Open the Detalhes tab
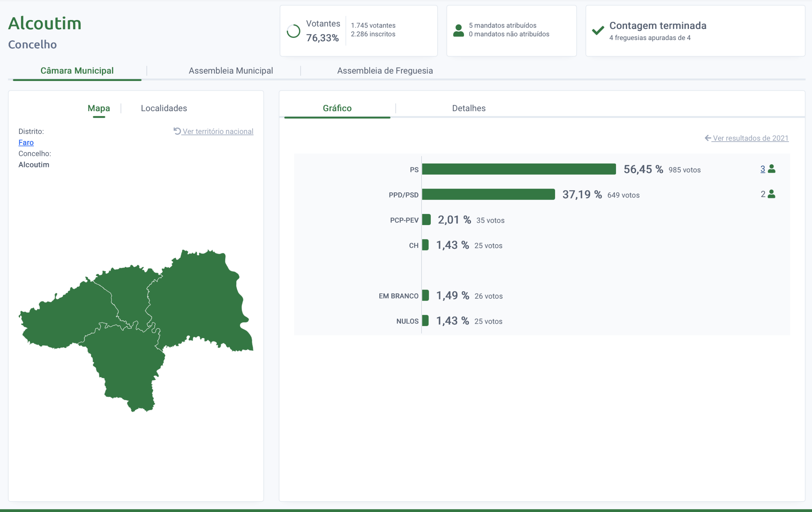 tap(469, 108)
